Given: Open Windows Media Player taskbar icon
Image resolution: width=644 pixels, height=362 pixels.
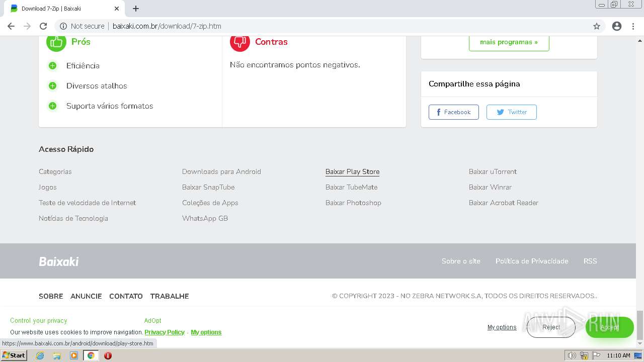Looking at the screenshot, I should click(x=74, y=355).
